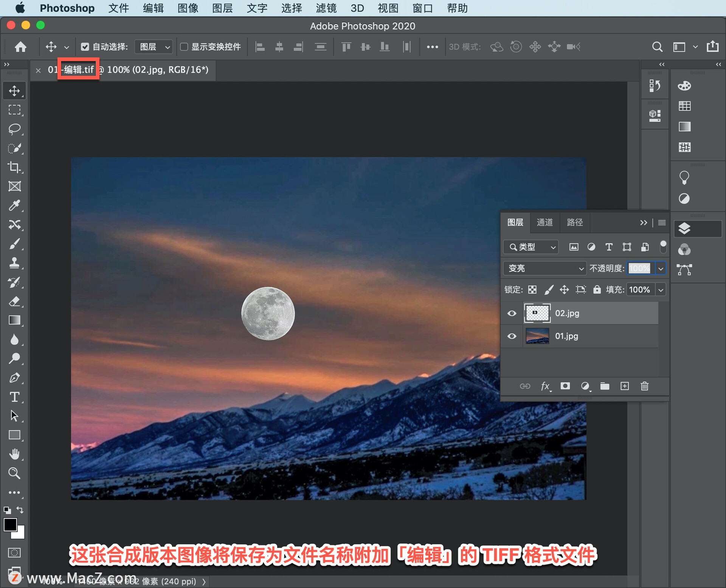Select the Dodge tool
The width and height of the screenshot is (726, 588).
[14, 358]
